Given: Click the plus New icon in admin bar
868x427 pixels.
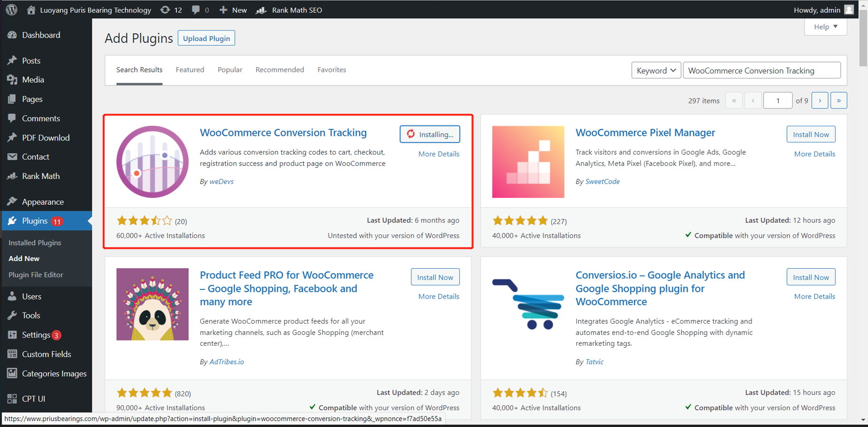Looking at the screenshot, I should (x=223, y=10).
